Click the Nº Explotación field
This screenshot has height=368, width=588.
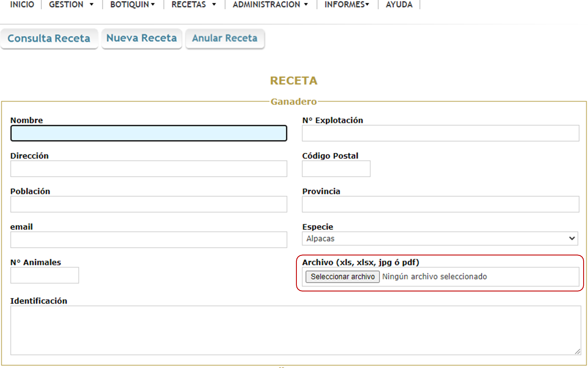(440, 133)
